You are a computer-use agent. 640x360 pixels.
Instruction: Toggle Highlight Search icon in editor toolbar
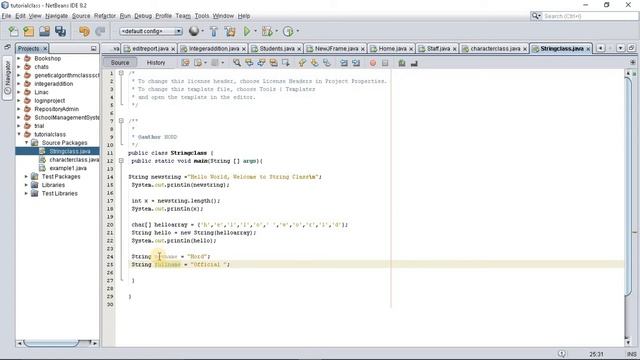tap(273, 63)
